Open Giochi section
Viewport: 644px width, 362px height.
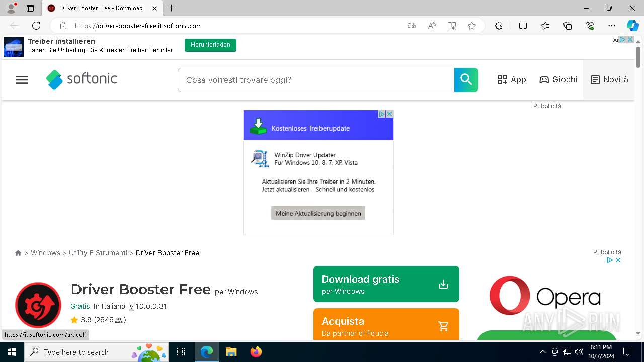pos(558,79)
